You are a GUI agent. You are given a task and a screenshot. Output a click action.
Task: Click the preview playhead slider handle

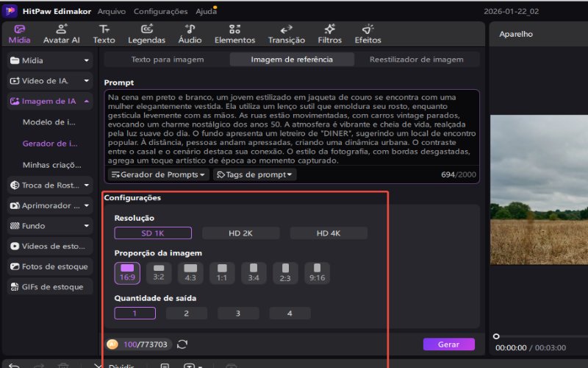(x=496, y=336)
